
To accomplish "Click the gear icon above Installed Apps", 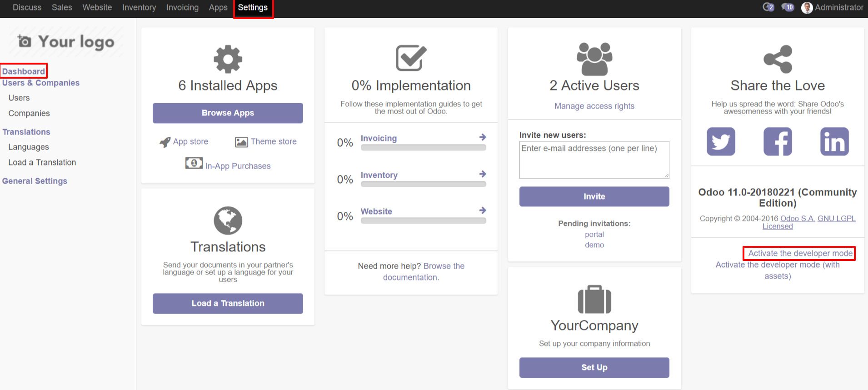I will click(x=228, y=59).
